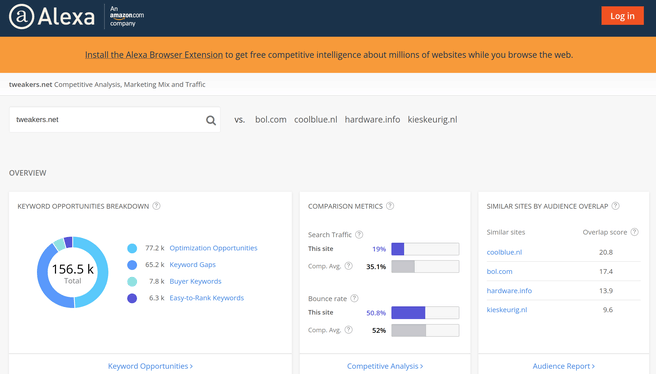Open help icon beside Overlap score

click(x=635, y=232)
